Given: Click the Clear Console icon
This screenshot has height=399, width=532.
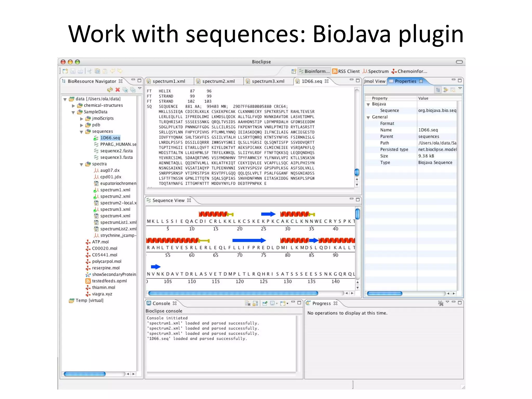Looking at the screenshot, I should pos(248,303).
